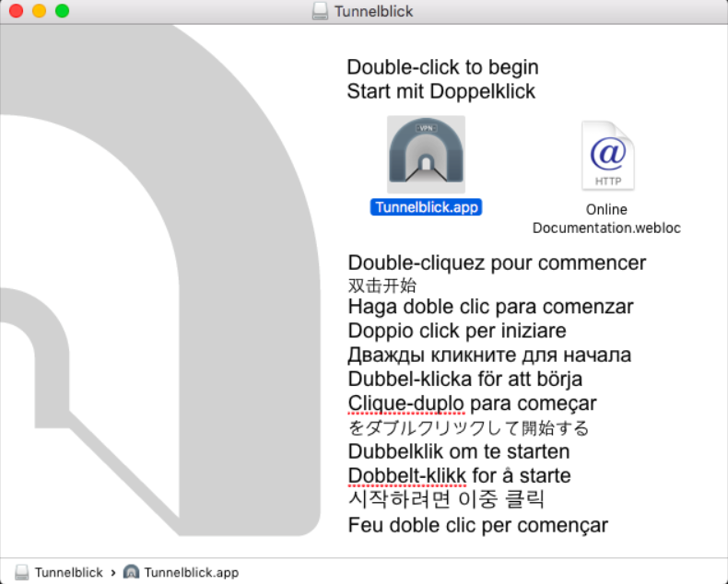728x584 pixels.
Task: Click the highlighted Tunnelblick.app file name label
Action: tap(426, 207)
